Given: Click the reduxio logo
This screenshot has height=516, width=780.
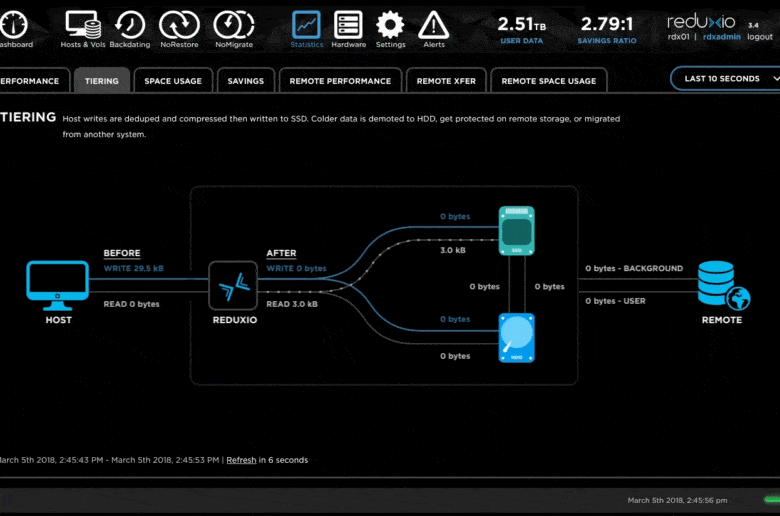Looking at the screenshot, I should [x=700, y=22].
